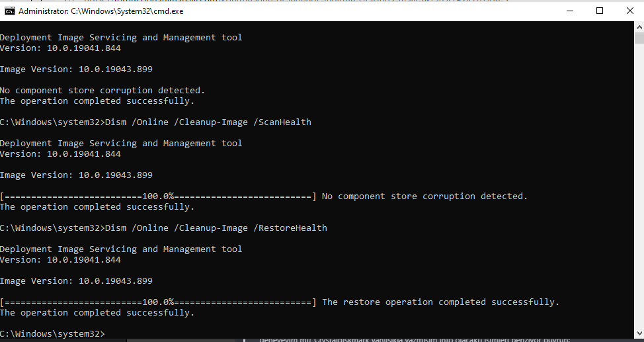Click the "No component store corruption detected." text beside the progress bar
Image resolution: width=644 pixels, height=342 pixels.
tap(424, 196)
